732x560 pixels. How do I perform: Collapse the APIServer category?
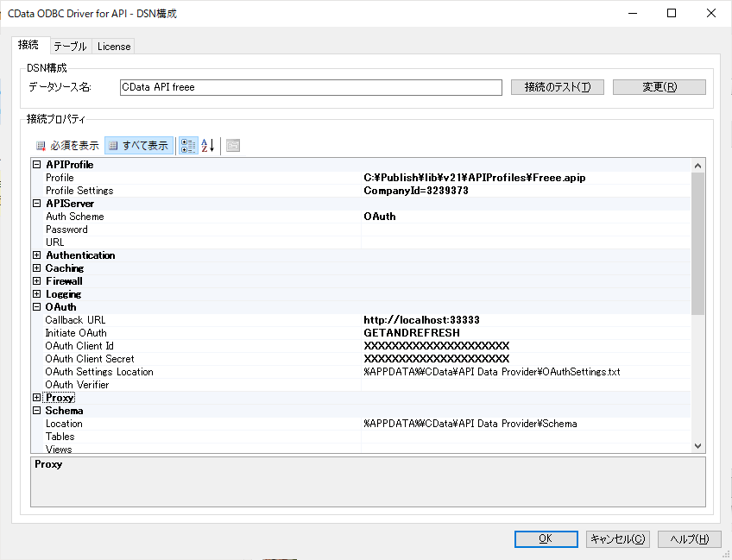click(37, 204)
